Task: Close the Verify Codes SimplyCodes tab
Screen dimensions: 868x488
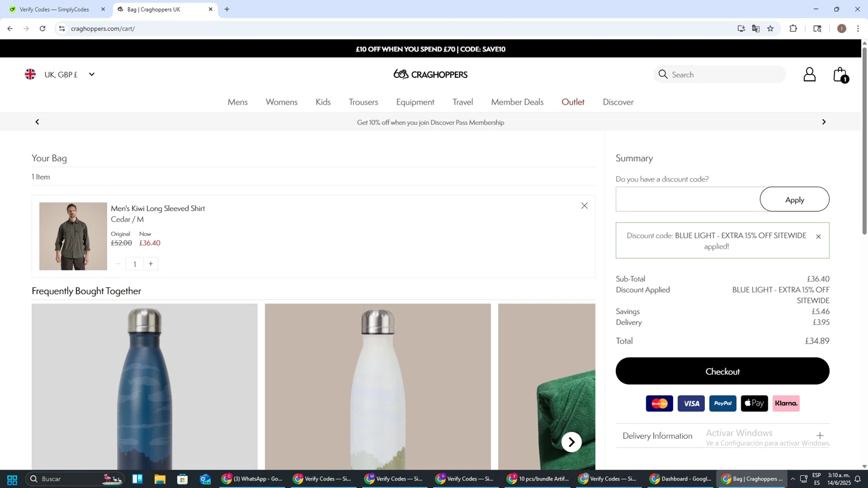Action: (x=103, y=9)
